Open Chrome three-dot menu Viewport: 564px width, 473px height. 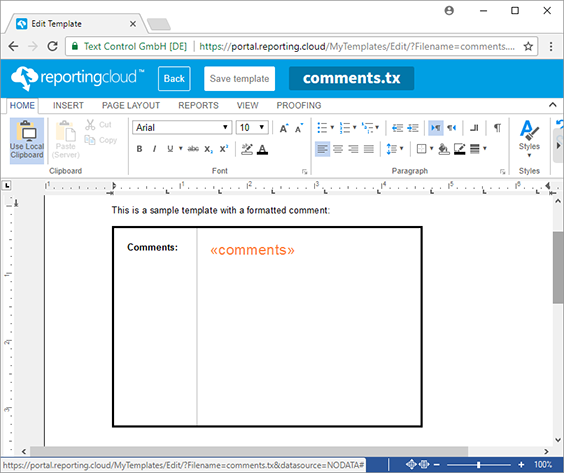(551, 46)
